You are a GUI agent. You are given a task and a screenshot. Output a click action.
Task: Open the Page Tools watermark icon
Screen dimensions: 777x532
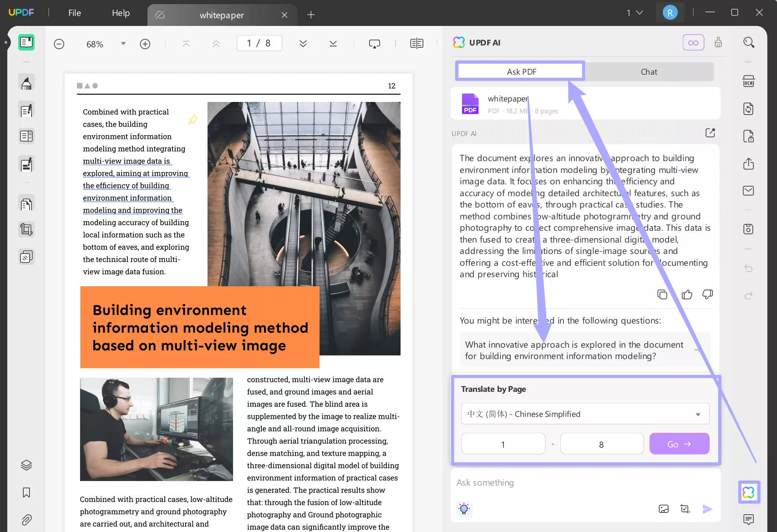coord(26,257)
